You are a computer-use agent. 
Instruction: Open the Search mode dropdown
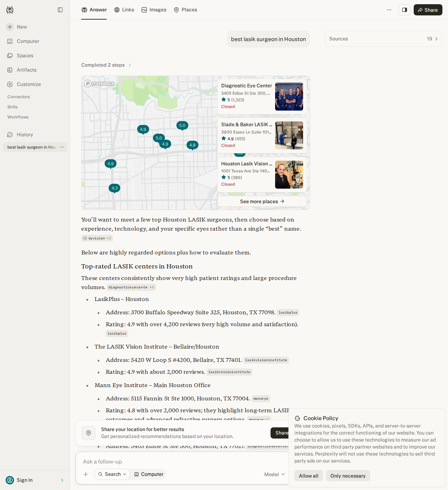click(112, 474)
